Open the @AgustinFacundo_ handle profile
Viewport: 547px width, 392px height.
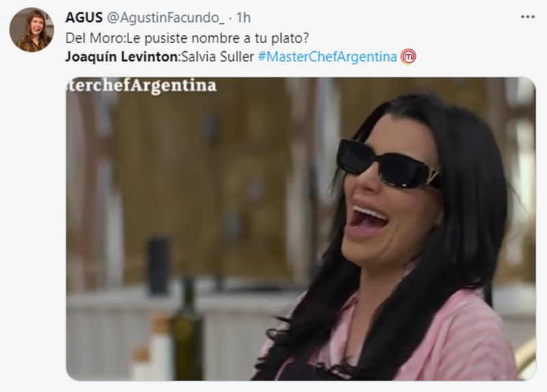pyautogui.click(x=165, y=18)
